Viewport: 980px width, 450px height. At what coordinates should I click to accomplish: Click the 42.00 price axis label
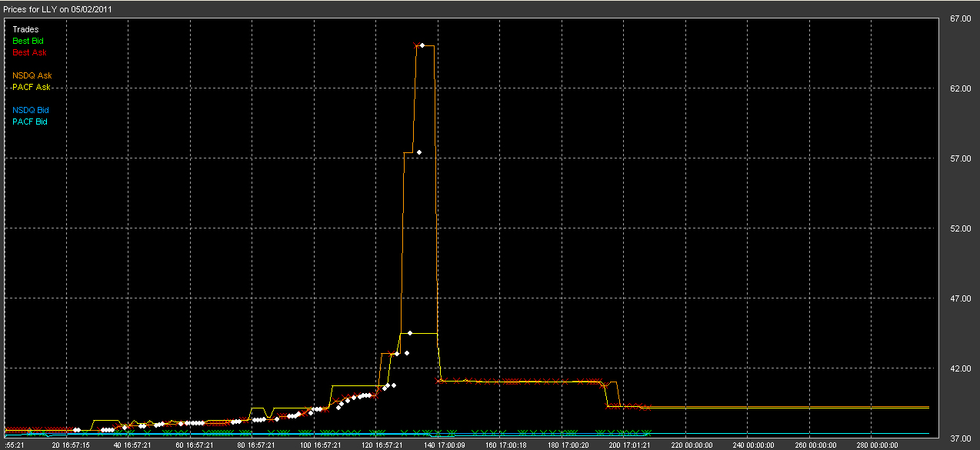[x=960, y=368]
